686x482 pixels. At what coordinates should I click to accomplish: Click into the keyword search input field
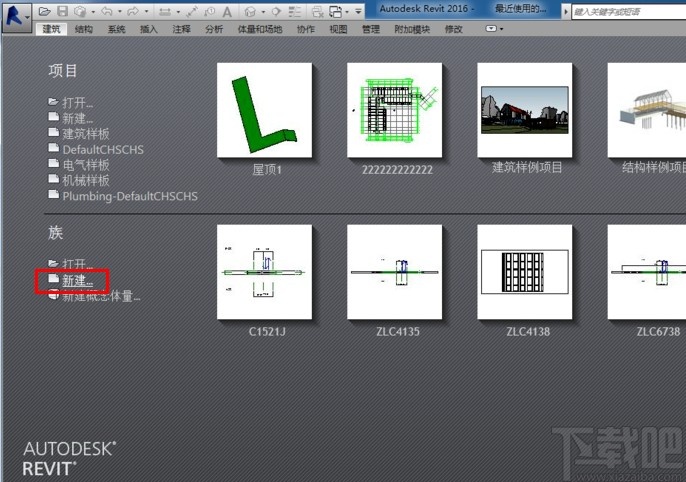pos(629,12)
